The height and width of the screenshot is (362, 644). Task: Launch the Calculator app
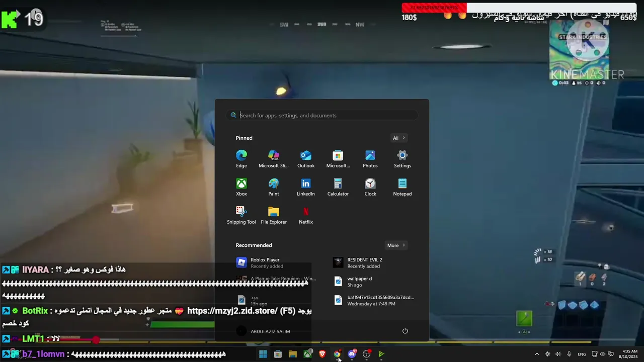point(338,187)
